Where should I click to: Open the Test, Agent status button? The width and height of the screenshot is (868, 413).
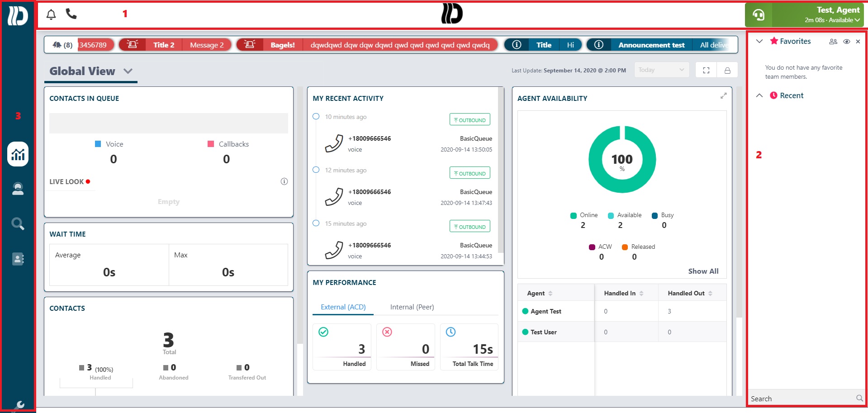804,15
